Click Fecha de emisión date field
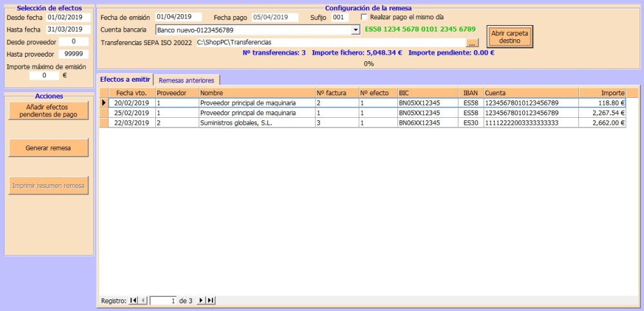This screenshot has width=644, height=311. click(178, 17)
